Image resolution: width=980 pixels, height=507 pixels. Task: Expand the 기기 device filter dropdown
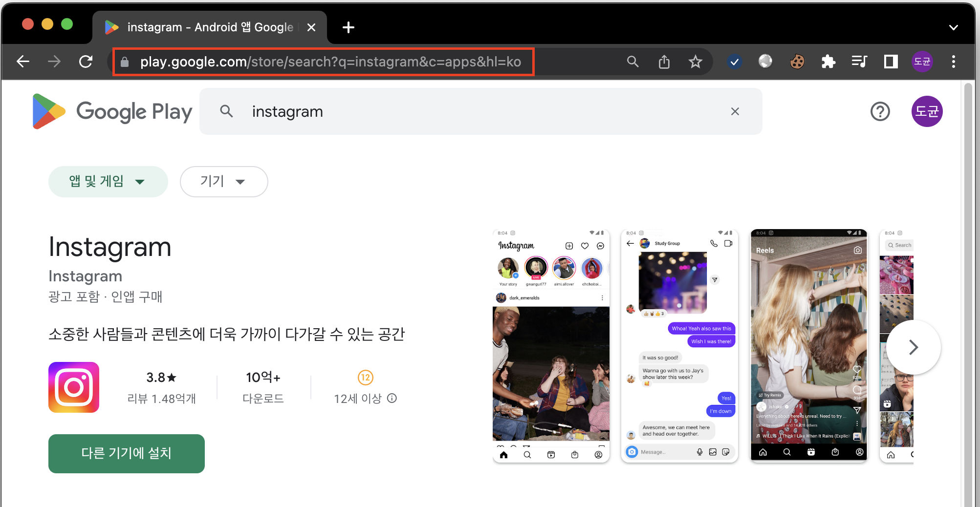click(224, 182)
